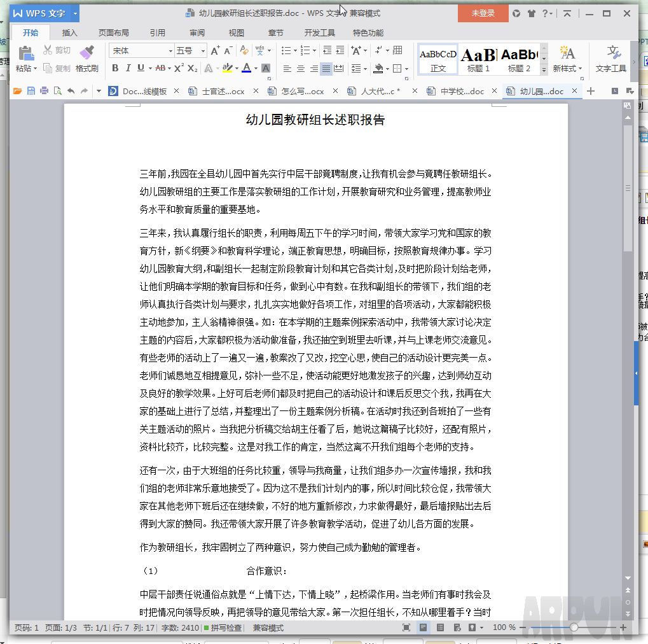This screenshot has height=644, width=648.
Task: Toggle italic formatting
Action: point(128,67)
